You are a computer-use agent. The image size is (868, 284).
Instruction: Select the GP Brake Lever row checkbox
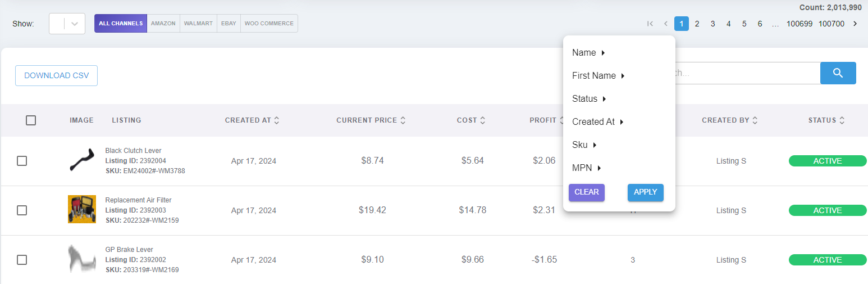22,260
